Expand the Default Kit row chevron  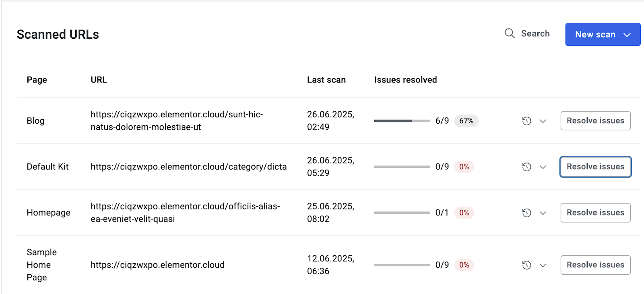click(543, 167)
